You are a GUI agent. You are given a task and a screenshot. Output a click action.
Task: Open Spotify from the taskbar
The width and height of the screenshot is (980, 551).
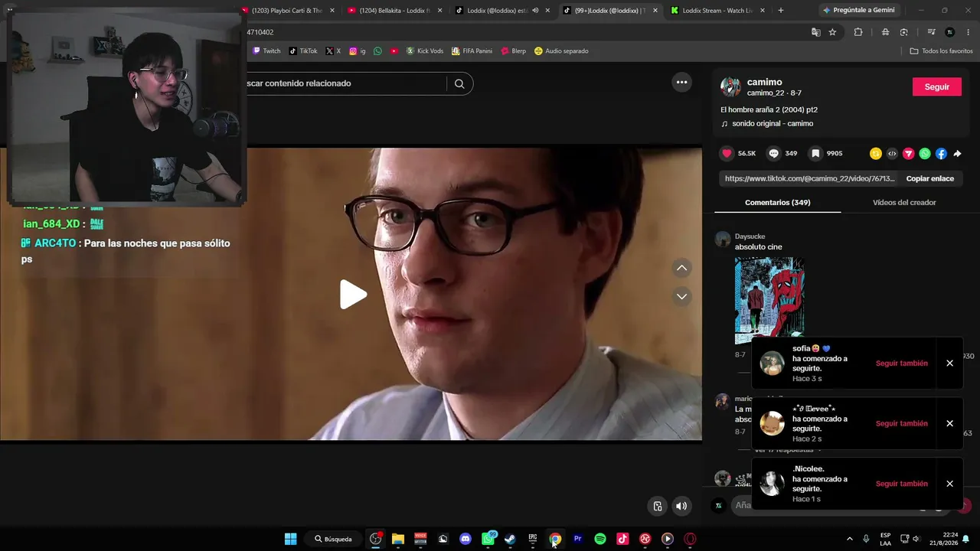(600, 539)
